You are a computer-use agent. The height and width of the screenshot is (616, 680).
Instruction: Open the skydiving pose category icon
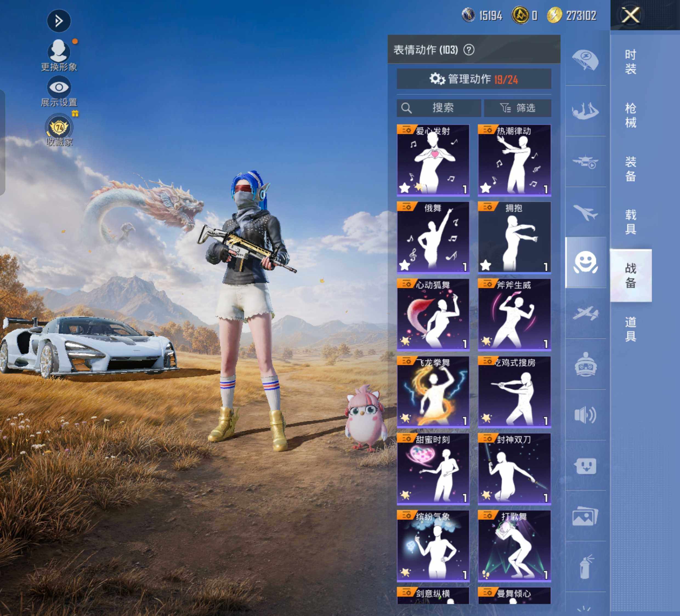[x=585, y=111]
